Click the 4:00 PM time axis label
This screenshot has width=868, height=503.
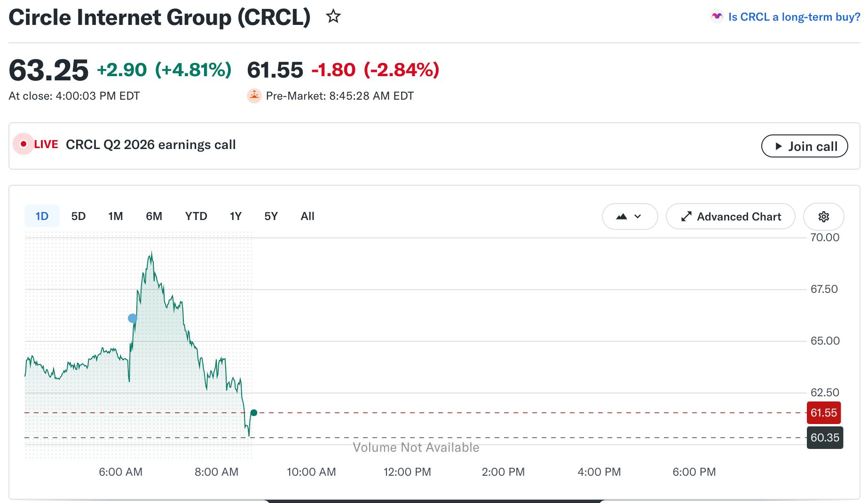(599, 472)
